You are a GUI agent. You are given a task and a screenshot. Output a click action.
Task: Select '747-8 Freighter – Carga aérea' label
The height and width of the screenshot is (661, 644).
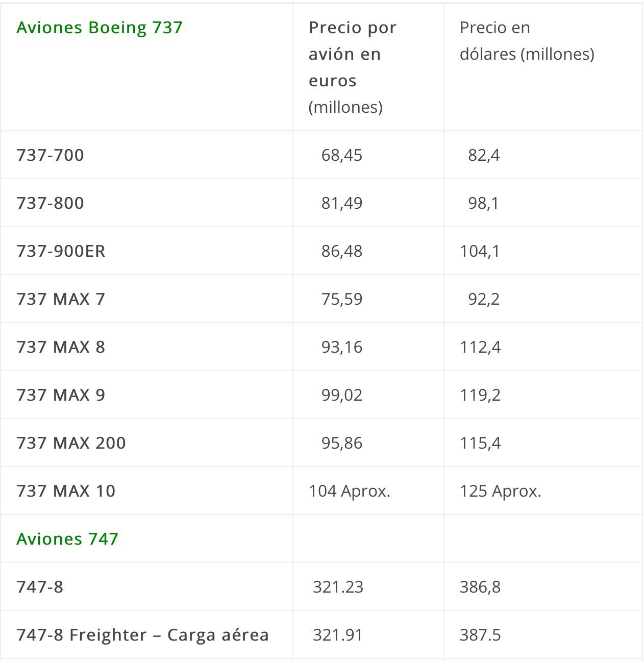[x=143, y=635]
